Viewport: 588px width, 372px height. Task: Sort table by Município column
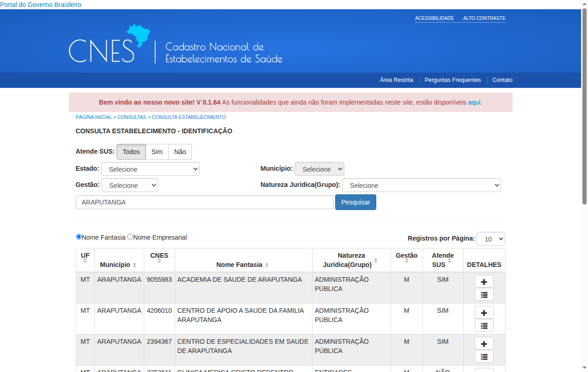(135, 265)
